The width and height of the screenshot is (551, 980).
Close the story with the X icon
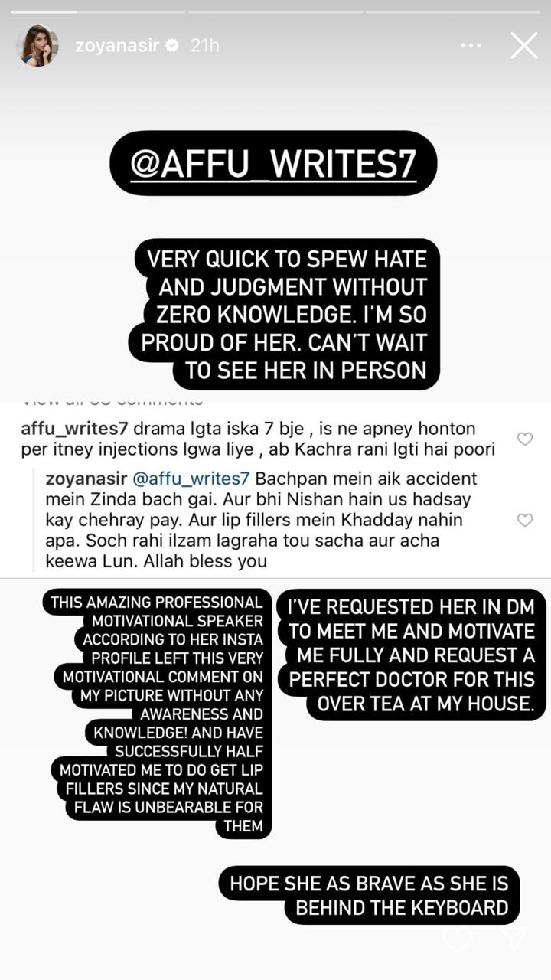click(x=524, y=46)
